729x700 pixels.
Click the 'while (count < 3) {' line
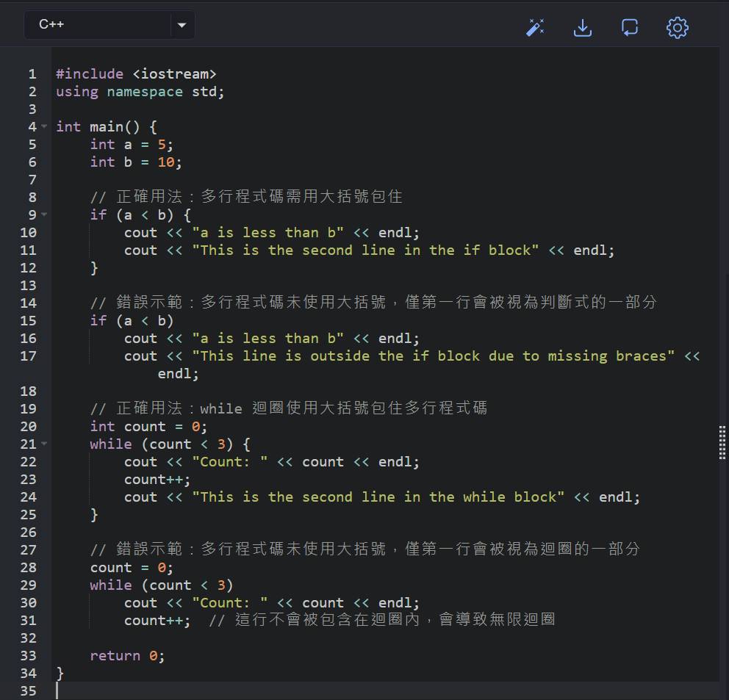point(170,444)
